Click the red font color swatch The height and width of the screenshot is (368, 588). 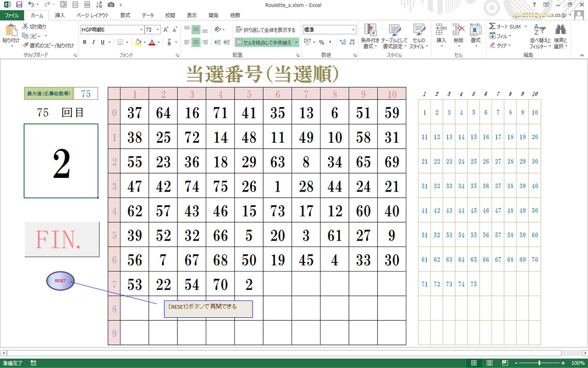pos(152,42)
